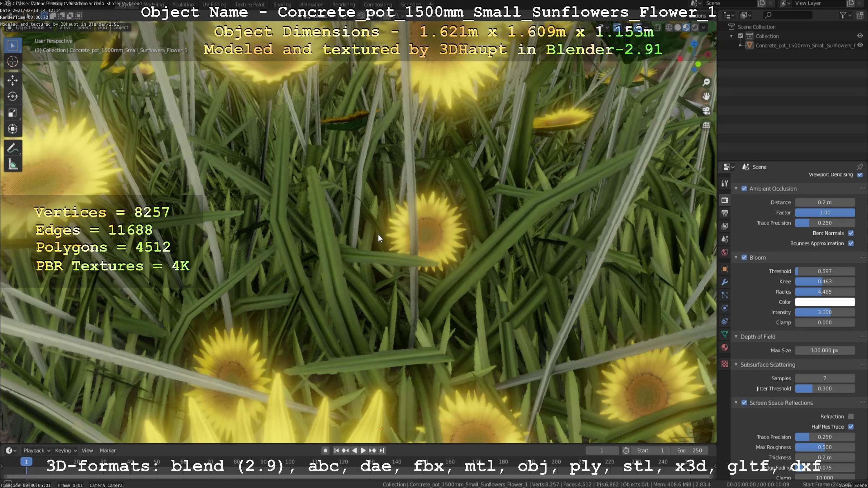The image size is (868, 488).
Task: Open the Playback menu
Action: [37, 450]
